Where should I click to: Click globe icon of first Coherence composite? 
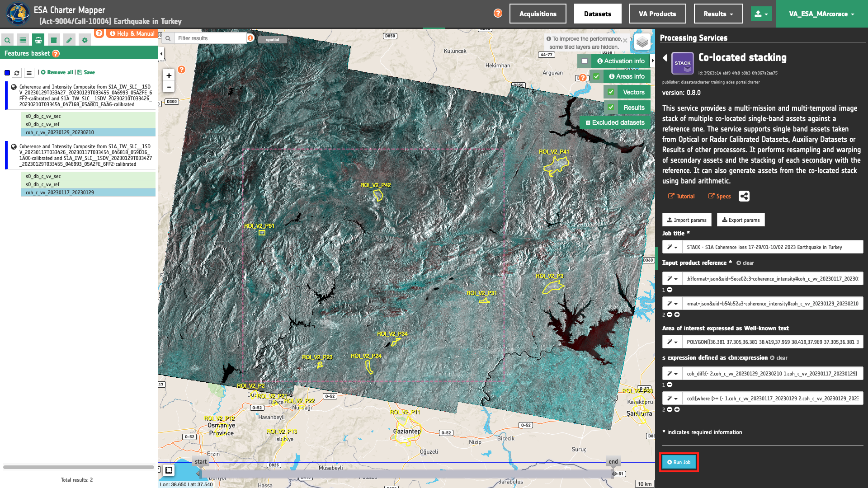click(14, 87)
